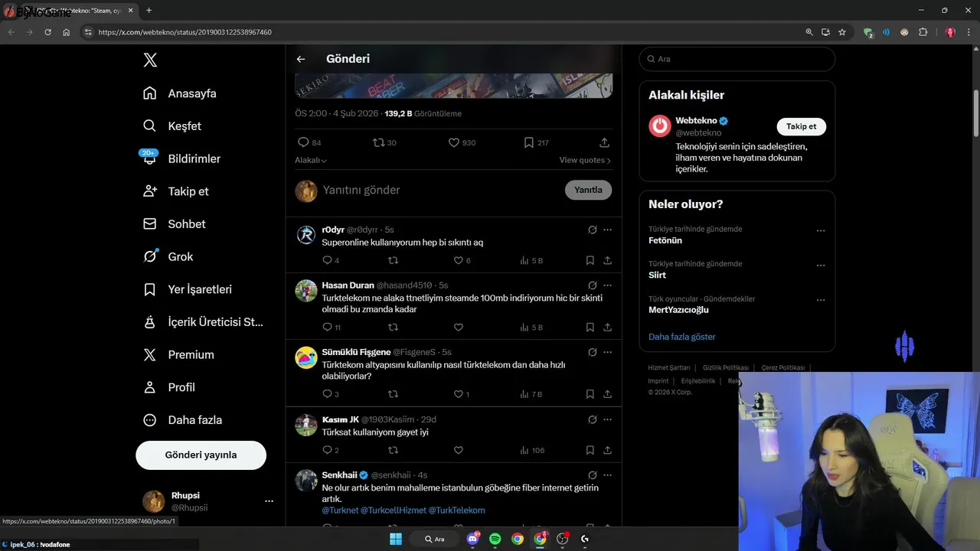Go back with the Gönderi arrow
This screenshot has width=980, height=551.
click(x=301, y=59)
